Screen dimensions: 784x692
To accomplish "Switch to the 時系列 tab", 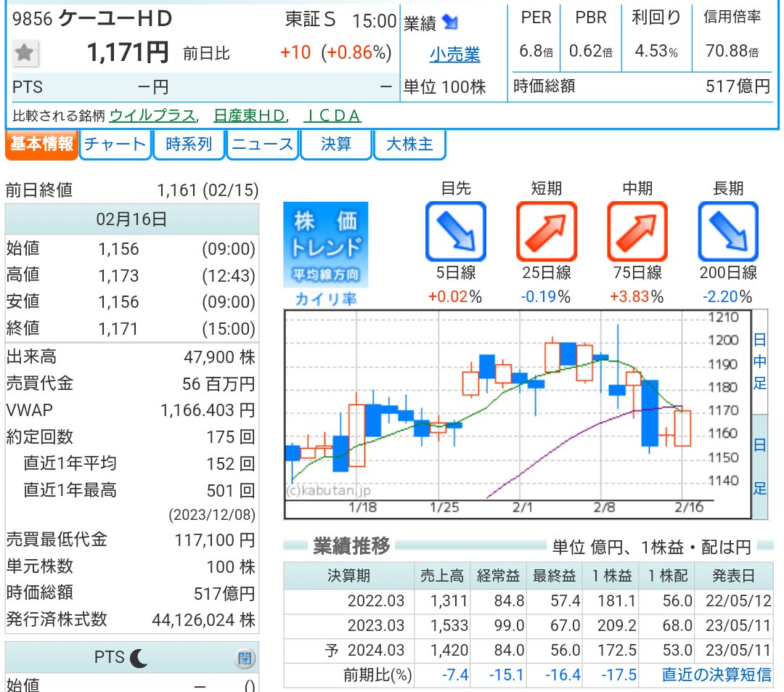I will click(x=189, y=144).
